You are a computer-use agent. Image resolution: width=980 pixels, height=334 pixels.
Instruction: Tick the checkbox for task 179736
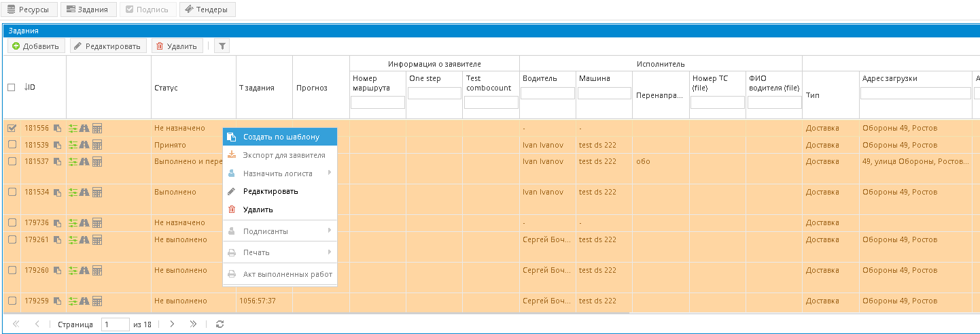tap(12, 223)
